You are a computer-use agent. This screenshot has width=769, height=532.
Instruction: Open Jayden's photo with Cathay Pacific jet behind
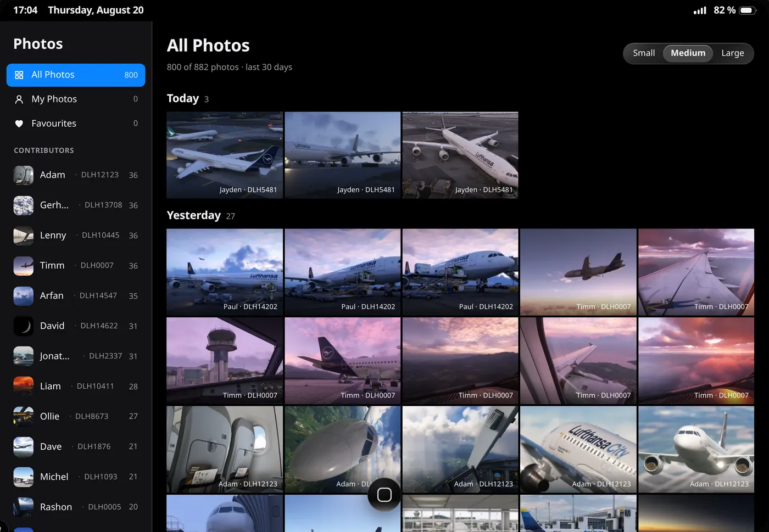click(x=225, y=155)
